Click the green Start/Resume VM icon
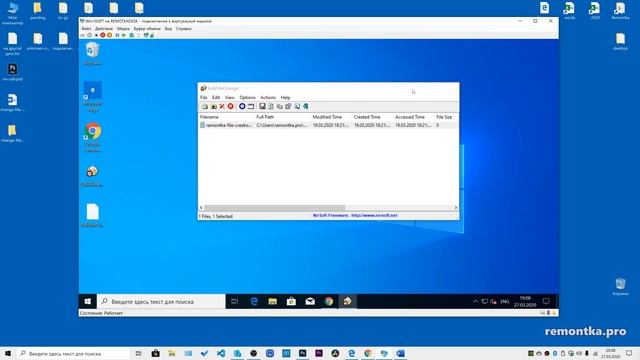The height and width of the screenshot is (360, 640). pyautogui.click(x=124, y=36)
